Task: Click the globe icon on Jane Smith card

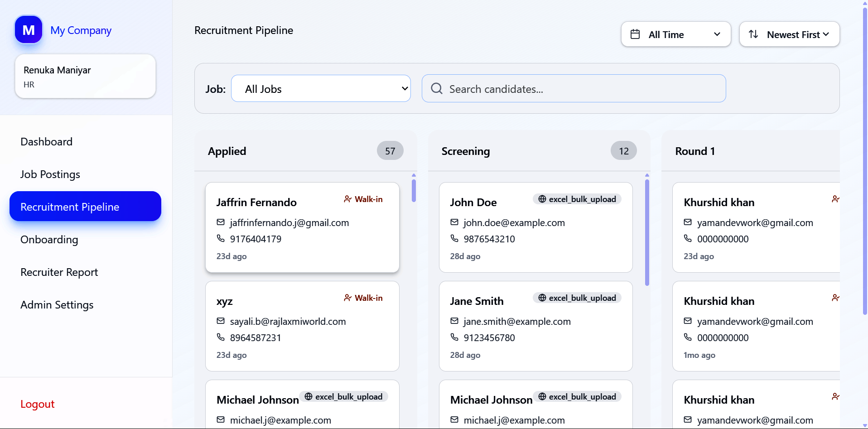Action: [x=542, y=298]
